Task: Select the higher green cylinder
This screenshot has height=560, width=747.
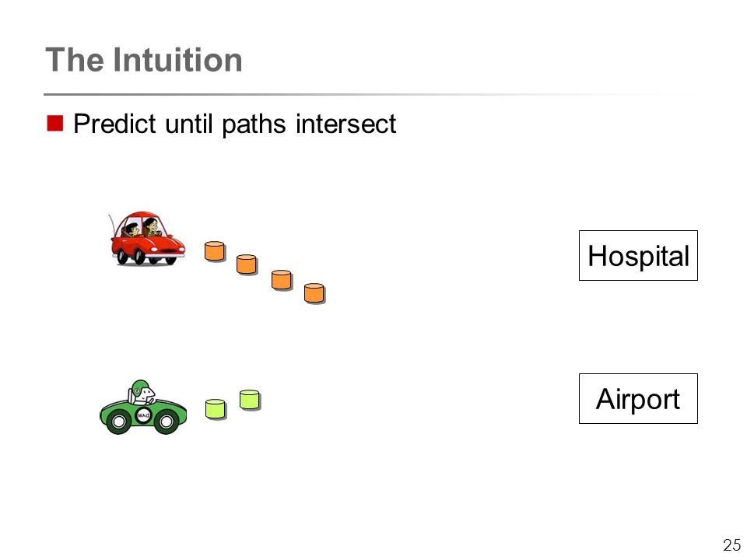Action: [250, 400]
